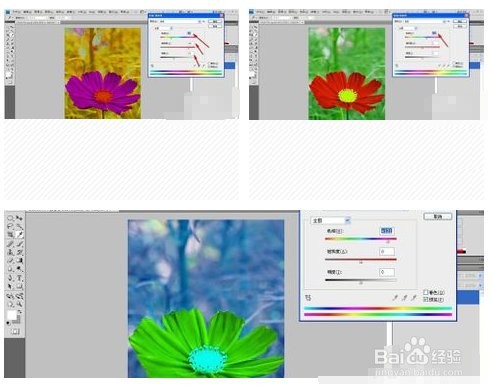
Task: Enable the Colorize checkbox in bottom dialog
Action: coord(426,292)
